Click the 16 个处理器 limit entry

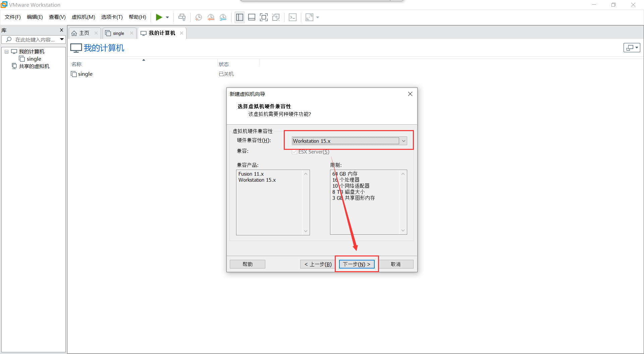click(x=346, y=180)
